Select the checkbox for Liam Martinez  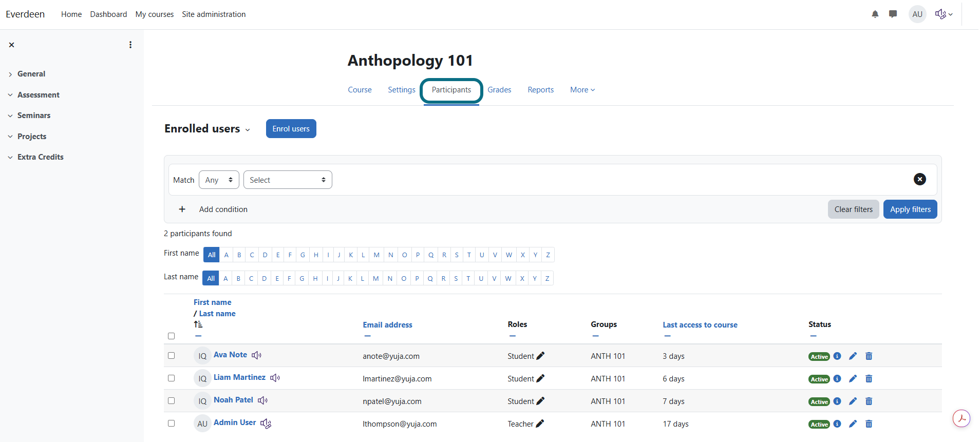point(172,378)
